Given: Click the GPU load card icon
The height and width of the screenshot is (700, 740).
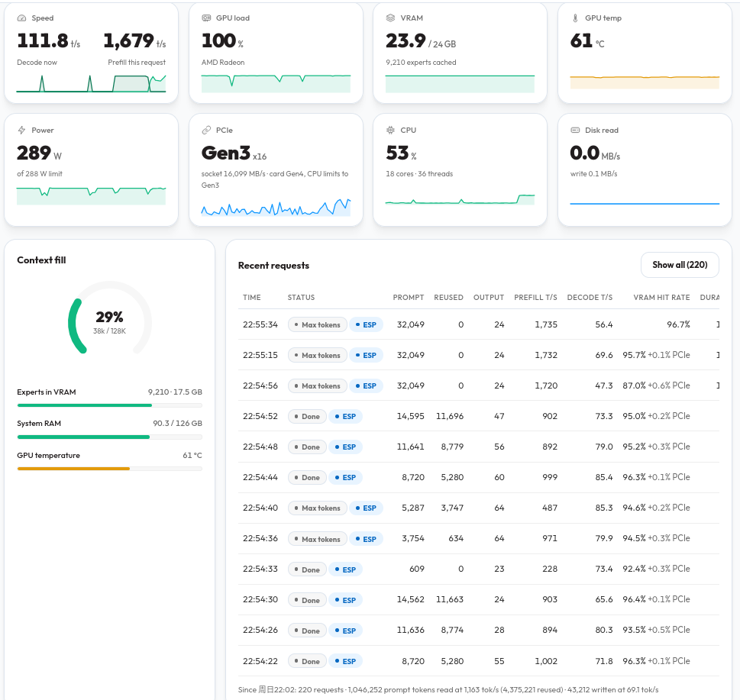Looking at the screenshot, I should pos(206,18).
